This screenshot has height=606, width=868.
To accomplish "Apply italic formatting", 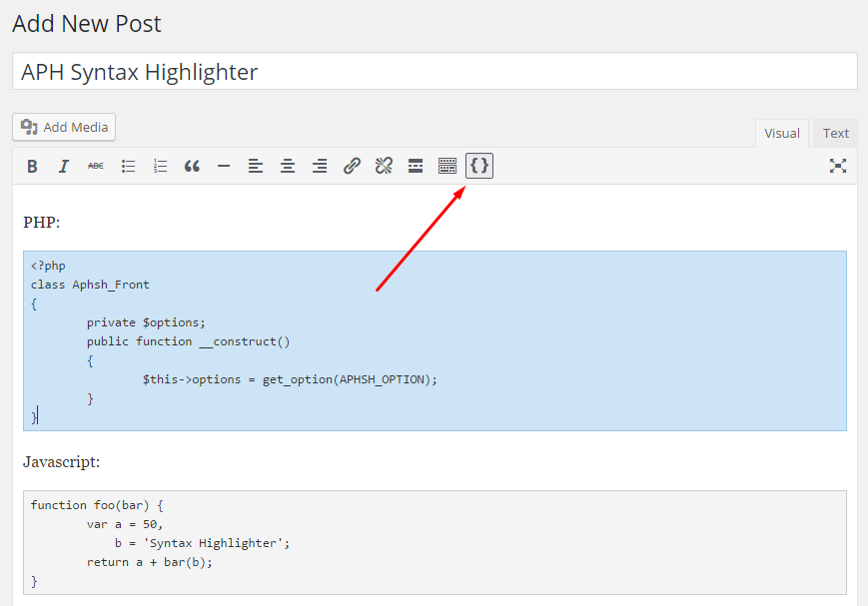I will coord(64,166).
